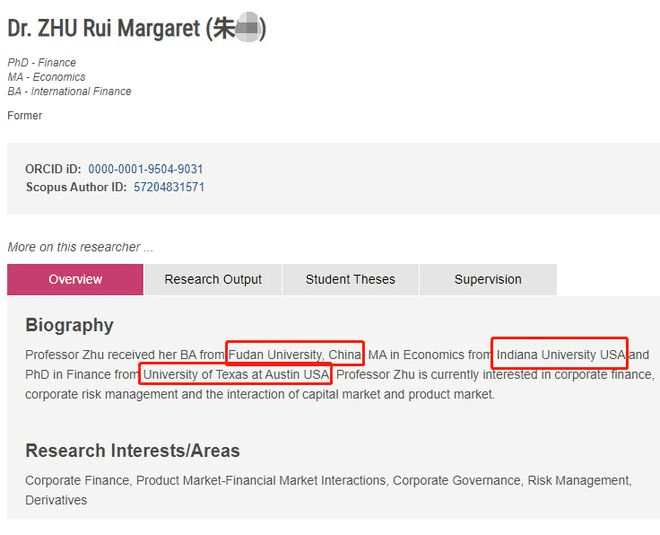The width and height of the screenshot is (660, 535).
Task: Click the Research Interests/Areas heading
Action: click(132, 450)
